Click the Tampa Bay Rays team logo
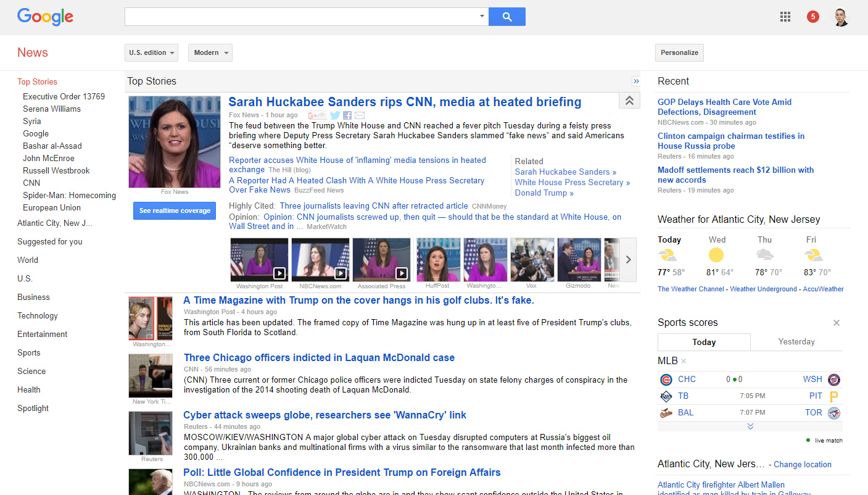868x495 pixels. [666, 396]
